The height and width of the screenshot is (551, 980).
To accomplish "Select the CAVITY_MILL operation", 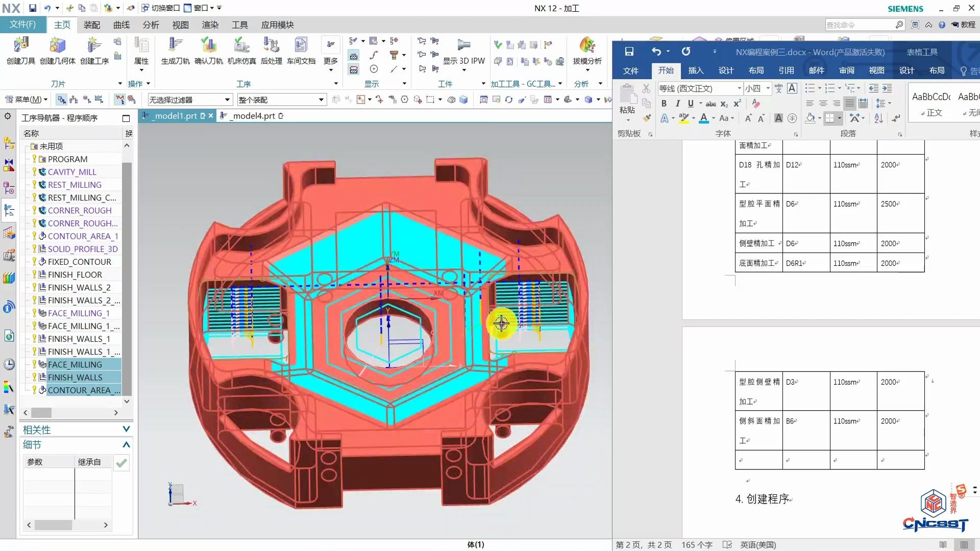I will coord(71,172).
